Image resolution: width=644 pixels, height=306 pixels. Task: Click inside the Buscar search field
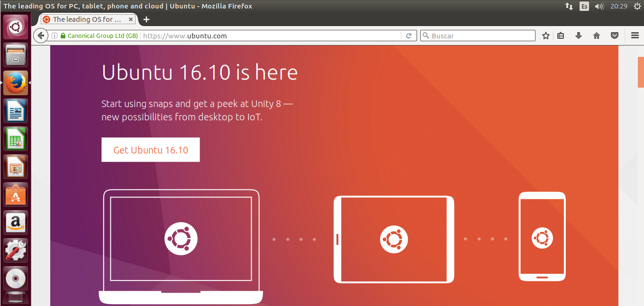[477, 35]
